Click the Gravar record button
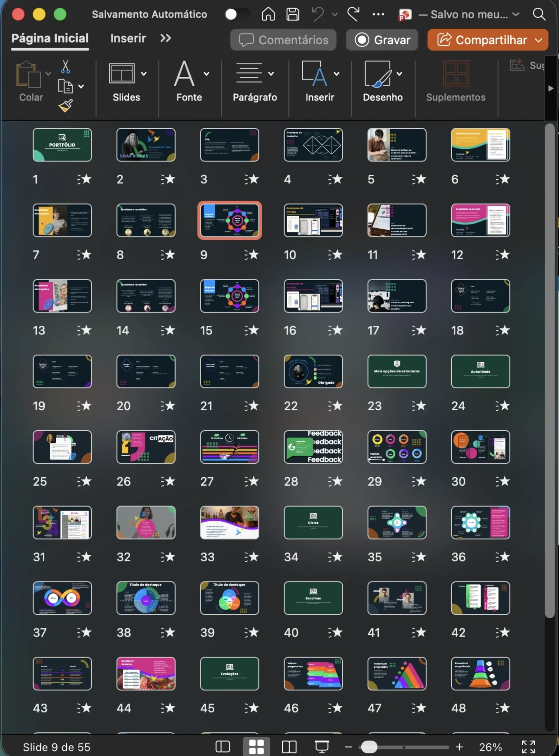Viewport: 559px width, 756px height. click(382, 40)
